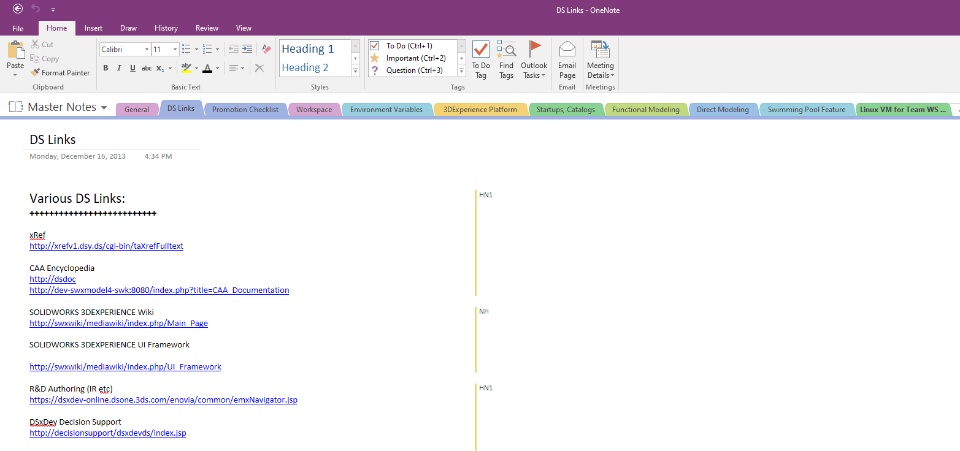The height and width of the screenshot is (451, 960).
Task: Open the font name dropdown showing Calibri
Action: click(x=147, y=50)
